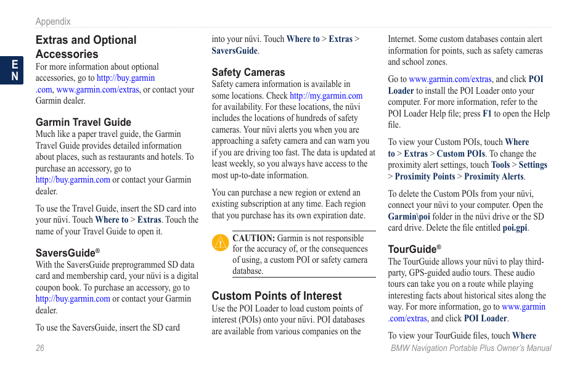Open www.garmin.com/extras link before POI Loader

(450, 79)
